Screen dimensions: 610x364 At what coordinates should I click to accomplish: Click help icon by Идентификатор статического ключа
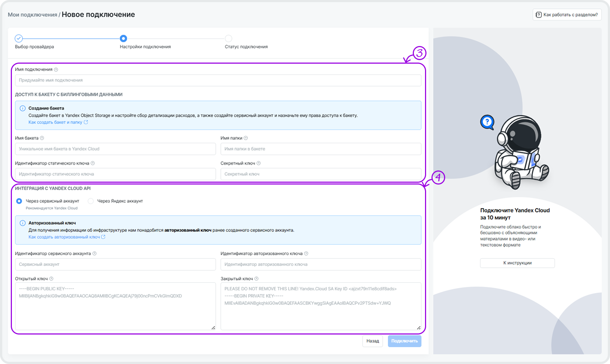(x=93, y=163)
